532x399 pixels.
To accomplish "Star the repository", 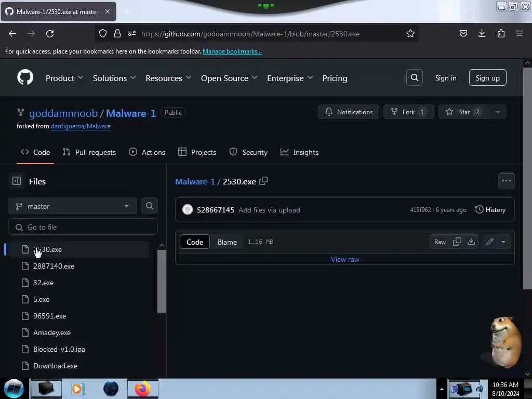I will [464, 112].
